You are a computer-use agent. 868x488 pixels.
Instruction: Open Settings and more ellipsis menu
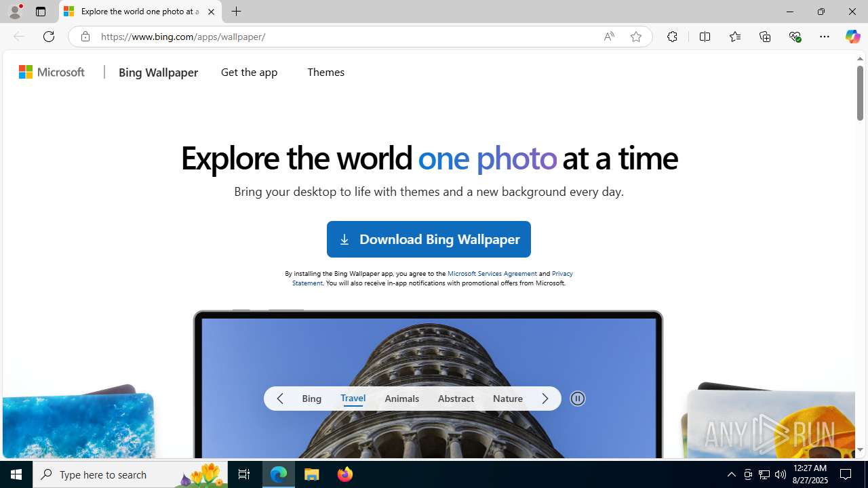pos(824,37)
